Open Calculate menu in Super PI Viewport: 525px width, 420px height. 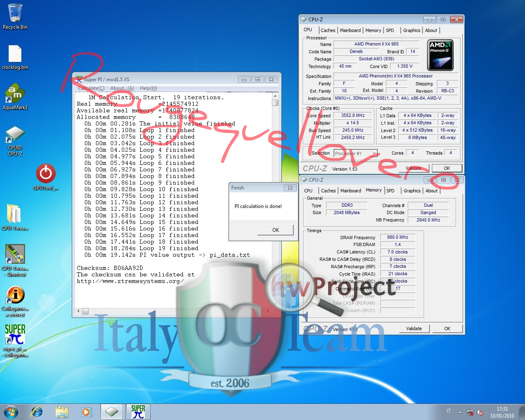point(91,88)
